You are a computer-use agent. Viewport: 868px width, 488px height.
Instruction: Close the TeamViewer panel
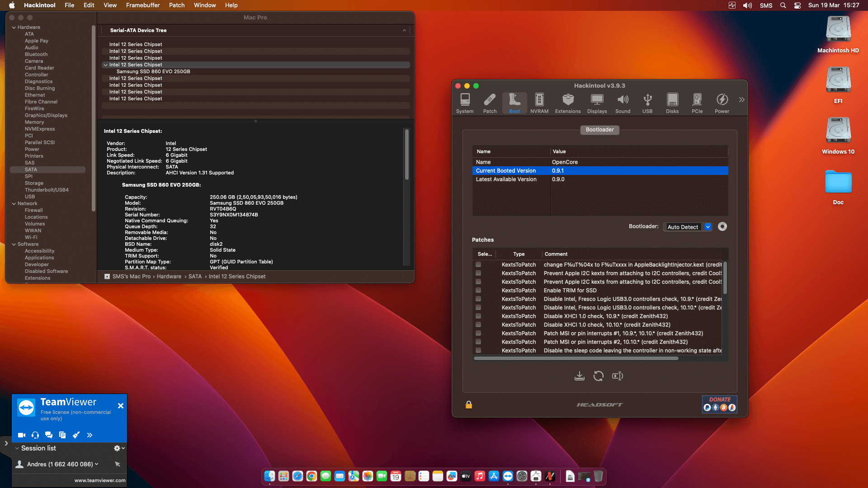tap(121, 406)
